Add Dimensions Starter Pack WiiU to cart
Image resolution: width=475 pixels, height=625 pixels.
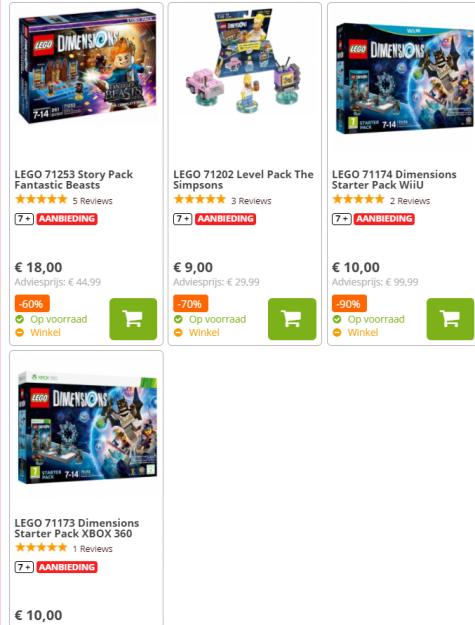[450, 319]
